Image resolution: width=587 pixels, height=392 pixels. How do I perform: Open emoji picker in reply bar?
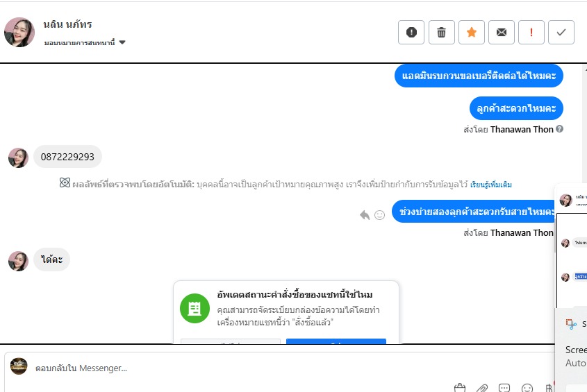click(x=527, y=388)
